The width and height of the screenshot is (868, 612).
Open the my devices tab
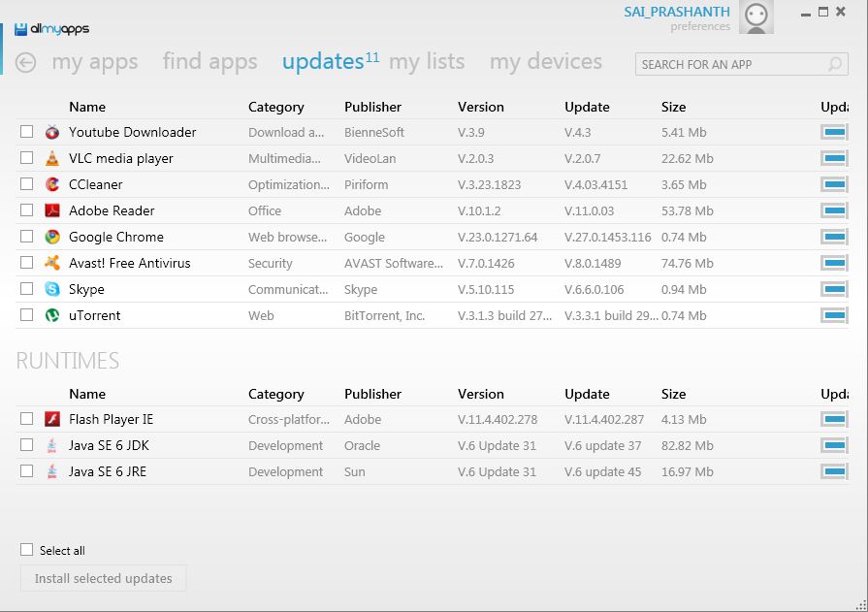545,61
